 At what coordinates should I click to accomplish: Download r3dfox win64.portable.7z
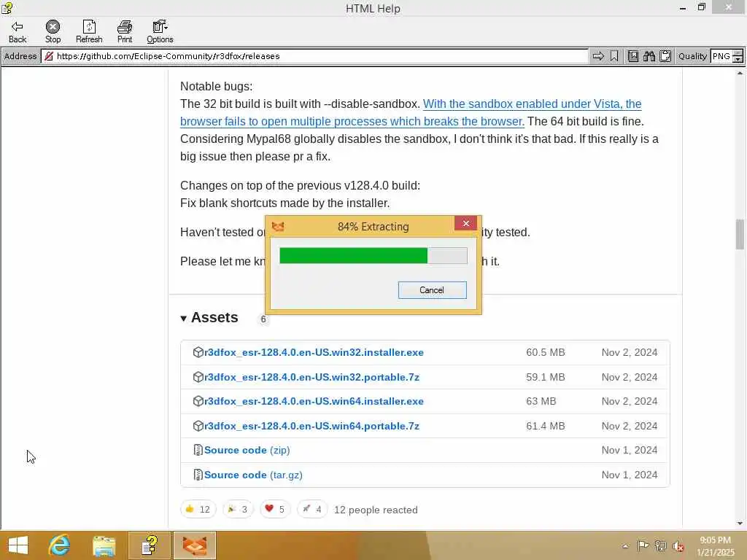[312, 426]
